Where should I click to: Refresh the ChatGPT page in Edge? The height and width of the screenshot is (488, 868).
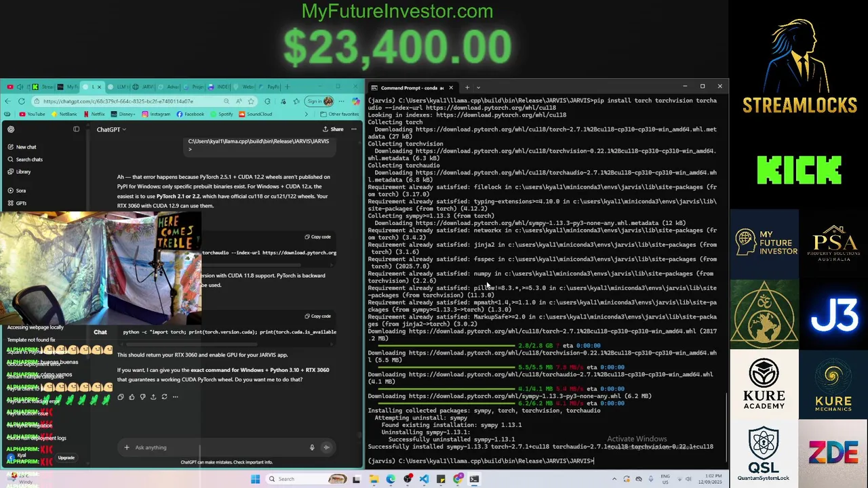22,101
